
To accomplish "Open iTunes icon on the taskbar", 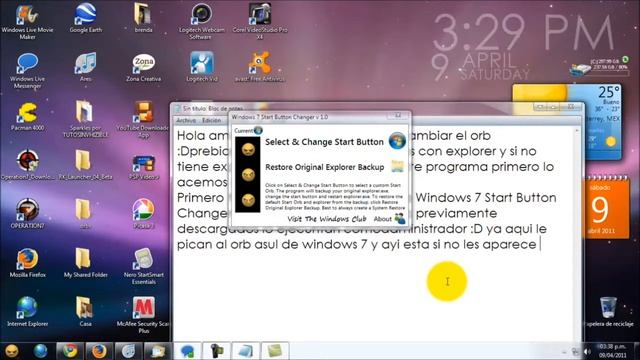I will tap(128, 351).
